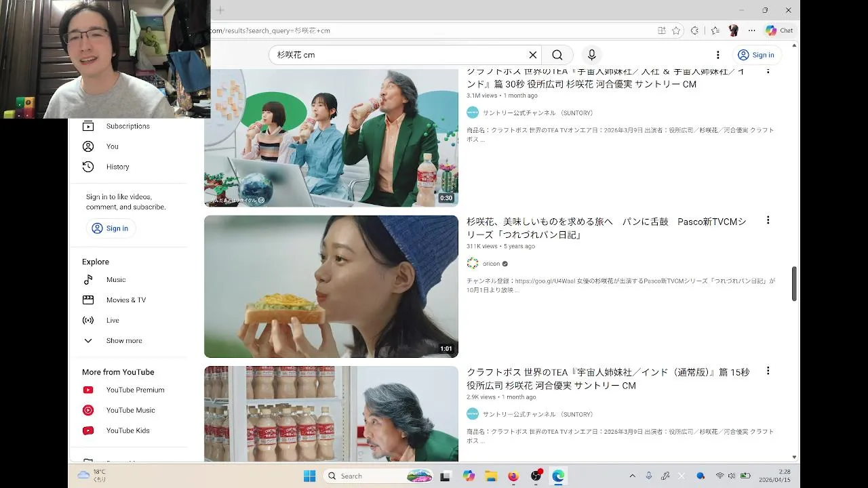
Task: Open Windows Start menu
Action: pos(309,476)
